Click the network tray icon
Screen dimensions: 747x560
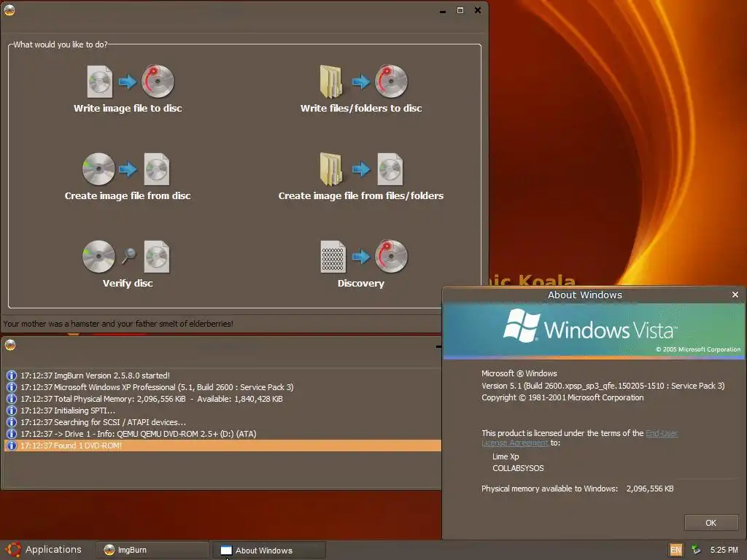[696, 550]
